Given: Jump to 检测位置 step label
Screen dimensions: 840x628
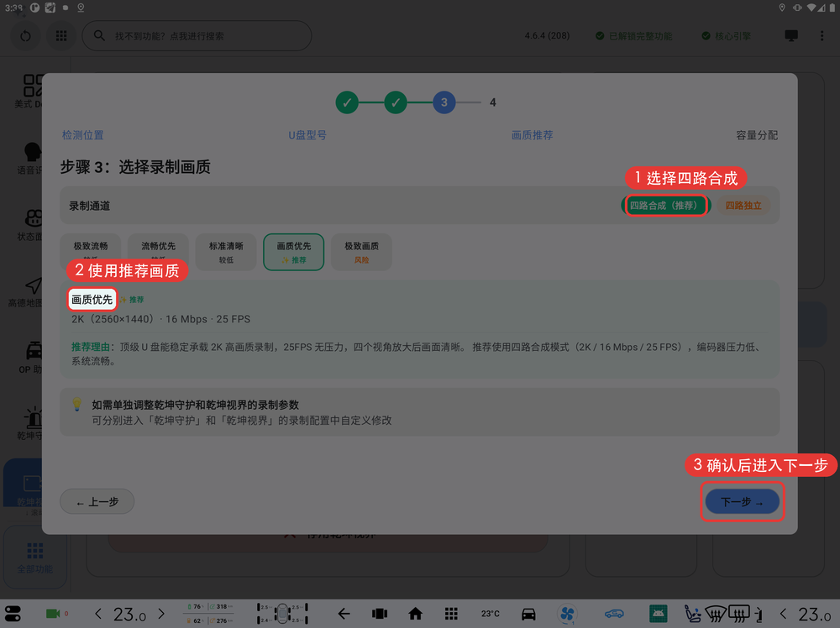Looking at the screenshot, I should tap(82, 135).
